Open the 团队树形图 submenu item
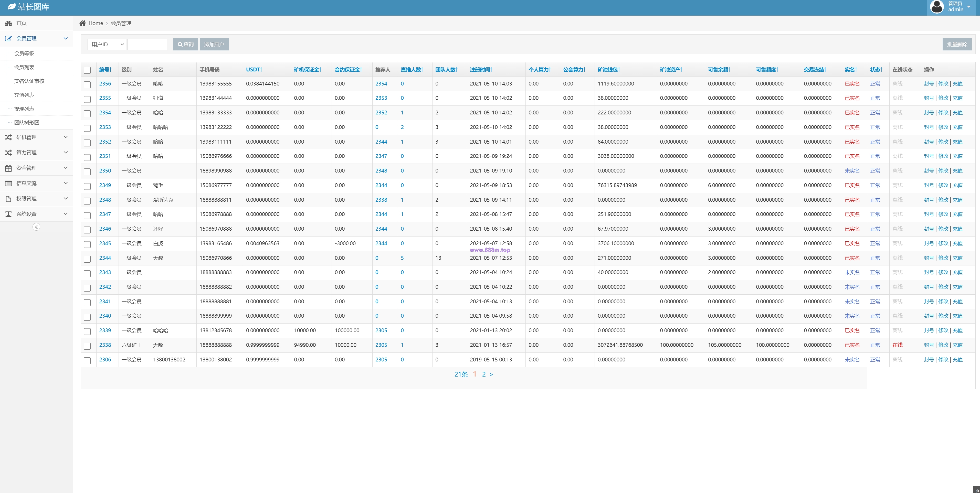The width and height of the screenshot is (980, 493). [27, 123]
